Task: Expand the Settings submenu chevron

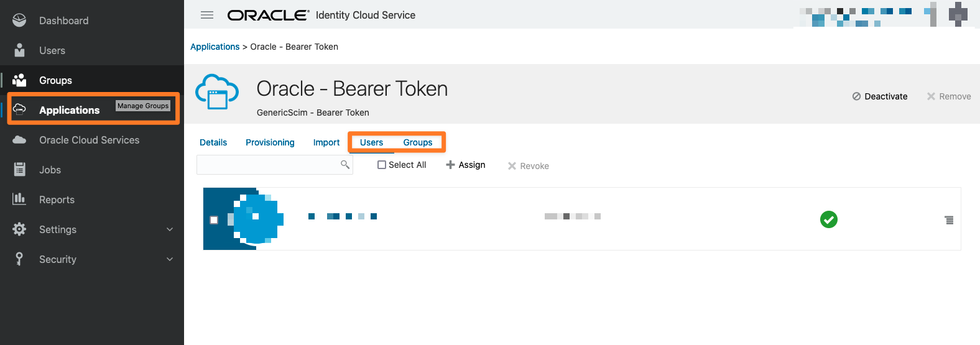Action: click(x=170, y=229)
